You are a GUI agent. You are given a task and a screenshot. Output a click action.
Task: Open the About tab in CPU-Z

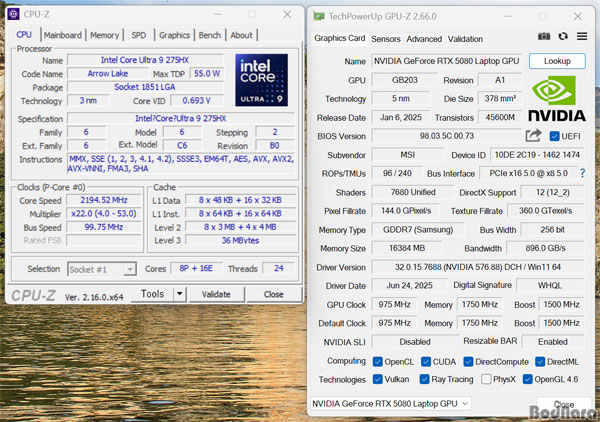(x=241, y=35)
